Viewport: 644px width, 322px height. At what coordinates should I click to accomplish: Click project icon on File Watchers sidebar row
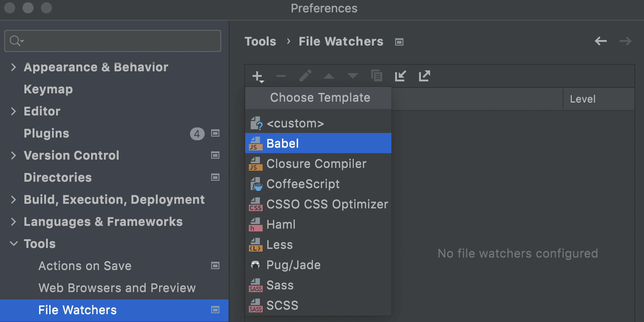[x=215, y=310]
